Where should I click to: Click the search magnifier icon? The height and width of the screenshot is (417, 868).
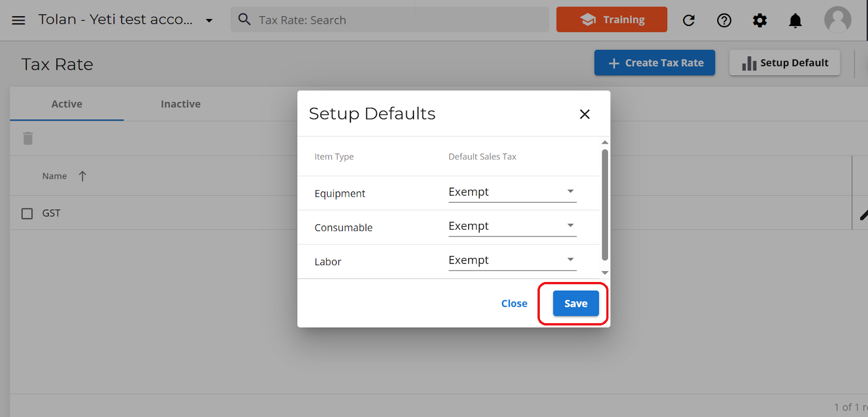click(x=245, y=20)
